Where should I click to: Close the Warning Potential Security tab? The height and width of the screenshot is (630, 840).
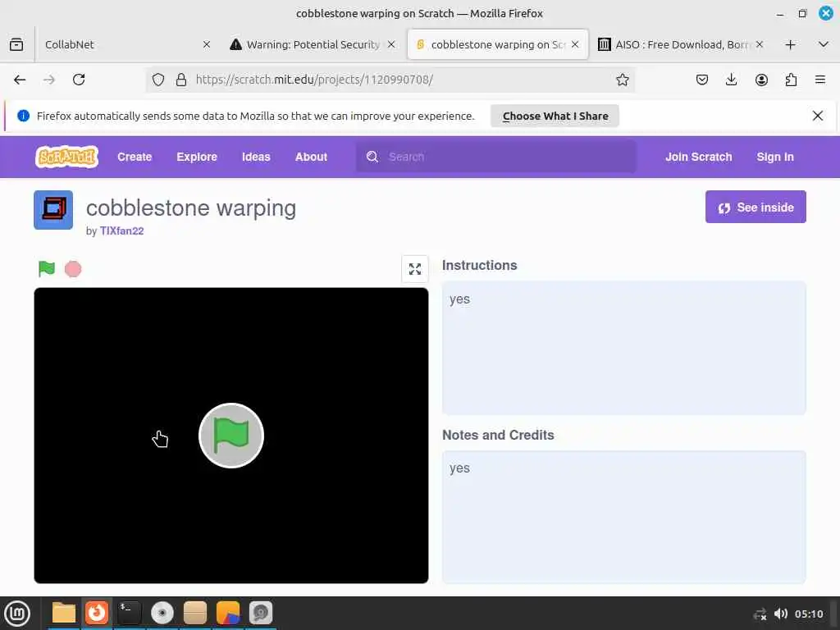coord(391,44)
